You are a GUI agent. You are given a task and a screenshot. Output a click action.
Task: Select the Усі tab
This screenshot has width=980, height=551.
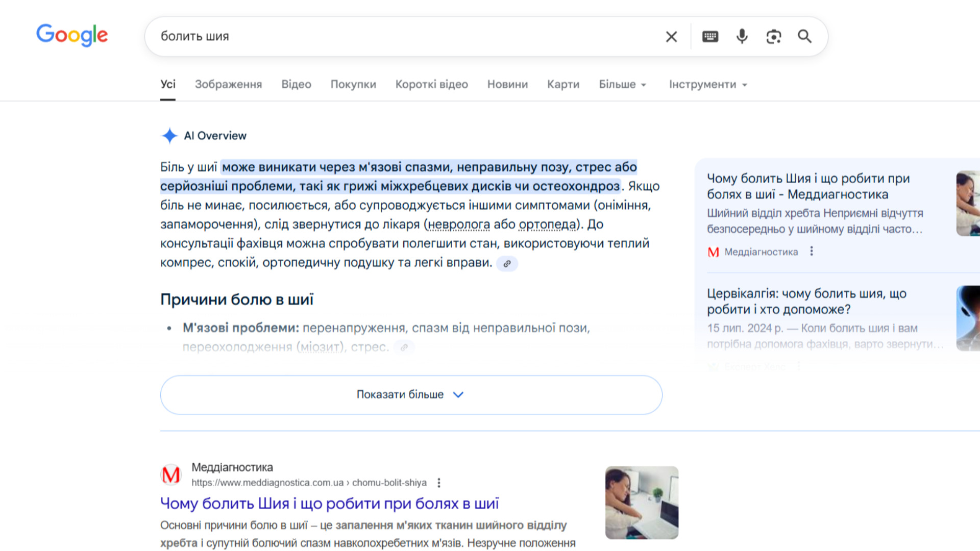tap(168, 84)
